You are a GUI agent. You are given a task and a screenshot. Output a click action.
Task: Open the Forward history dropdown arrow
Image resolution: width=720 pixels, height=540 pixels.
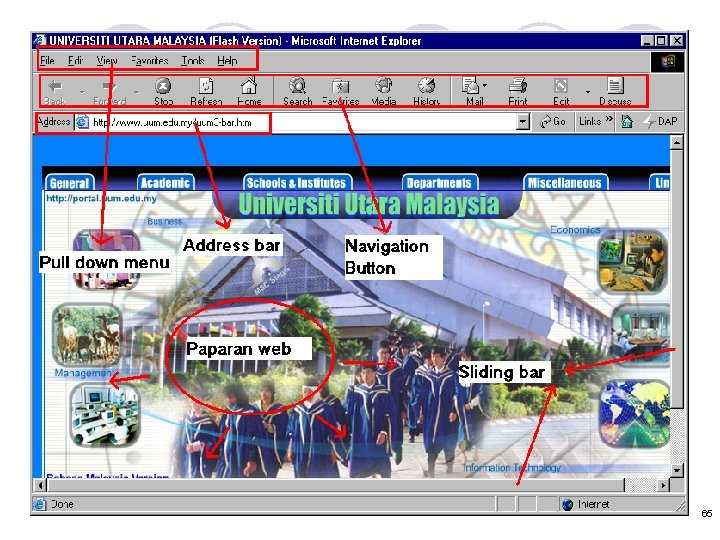136,92
